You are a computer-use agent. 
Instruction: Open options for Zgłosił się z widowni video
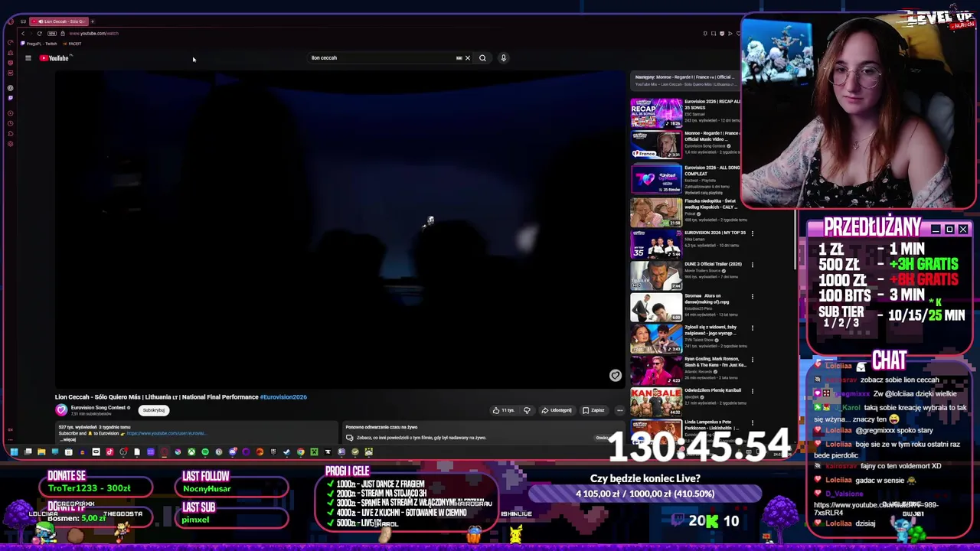tap(752, 328)
